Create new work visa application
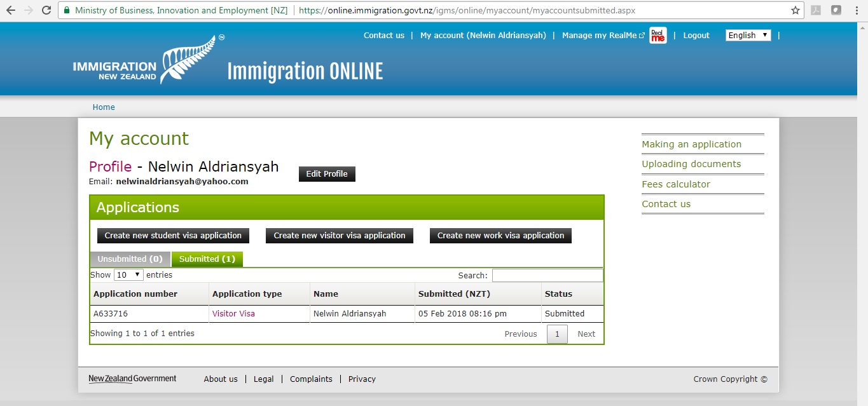Viewport: 868px width, 406px height. click(500, 236)
